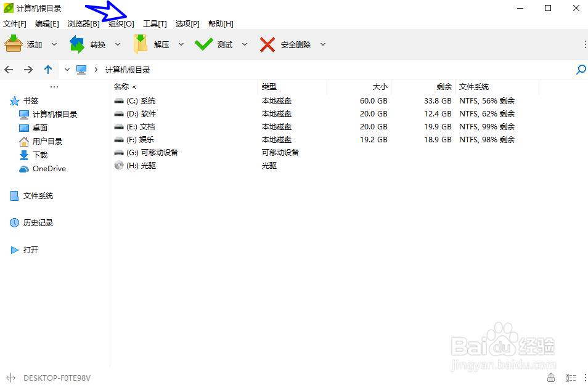This screenshot has width=588, height=385.
Task: Open the search magnifier in the address bar
Action: point(580,70)
